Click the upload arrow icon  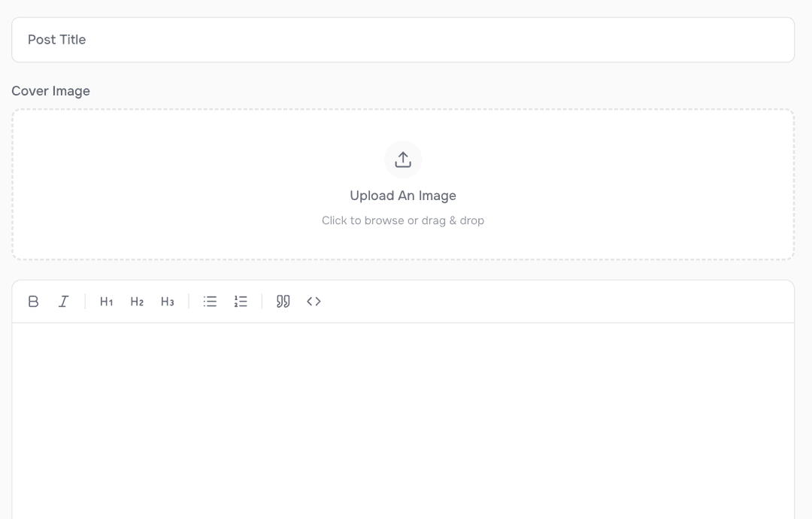tap(403, 159)
